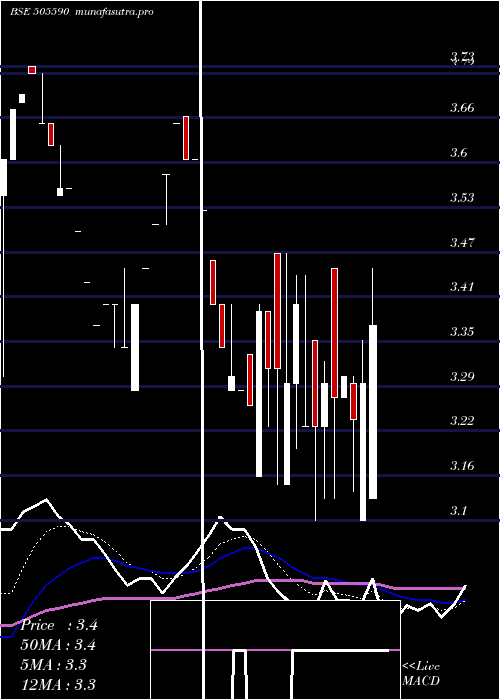Click the '50MA : 3.4' readout
This screenshot has width=500, height=700.
(58, 645)
